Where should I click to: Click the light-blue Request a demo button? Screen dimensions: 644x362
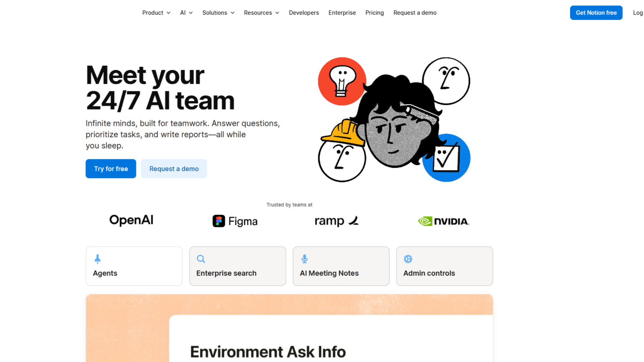pos(174,169)
